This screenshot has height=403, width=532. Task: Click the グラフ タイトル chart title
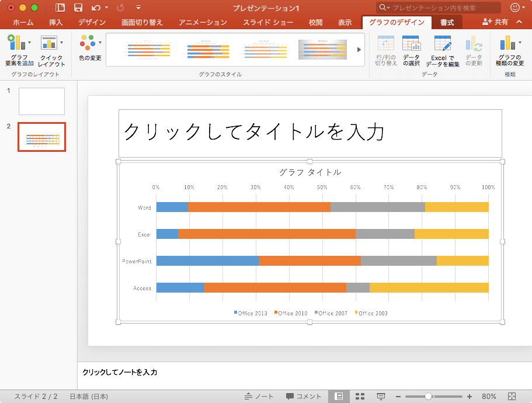[x=310, y=172]
